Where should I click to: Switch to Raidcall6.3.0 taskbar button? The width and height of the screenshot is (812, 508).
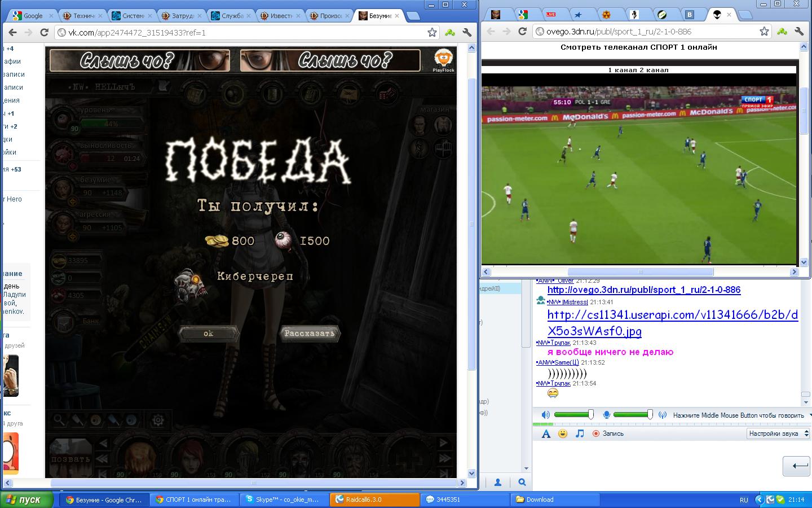(x=375, y=500)
